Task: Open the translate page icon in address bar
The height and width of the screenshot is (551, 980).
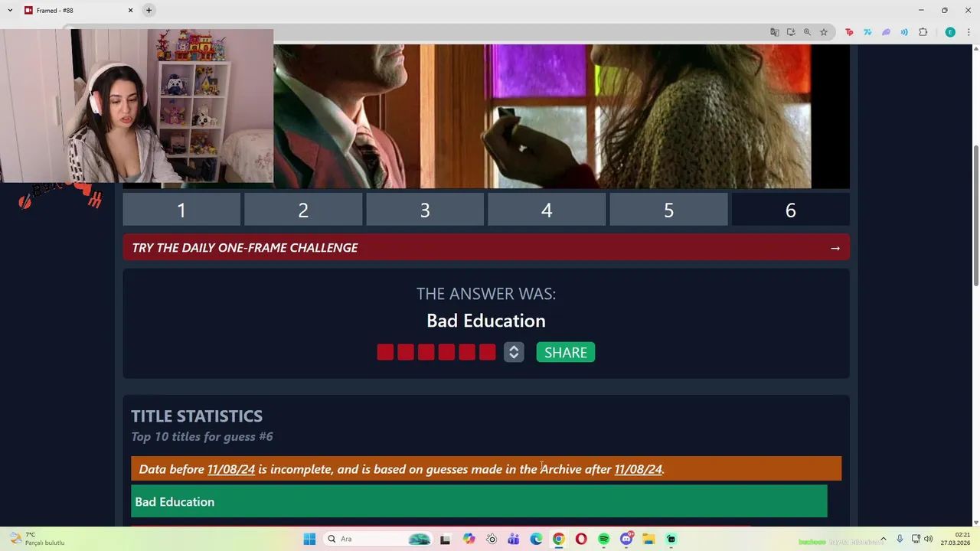Action: (x=774, y=32)
